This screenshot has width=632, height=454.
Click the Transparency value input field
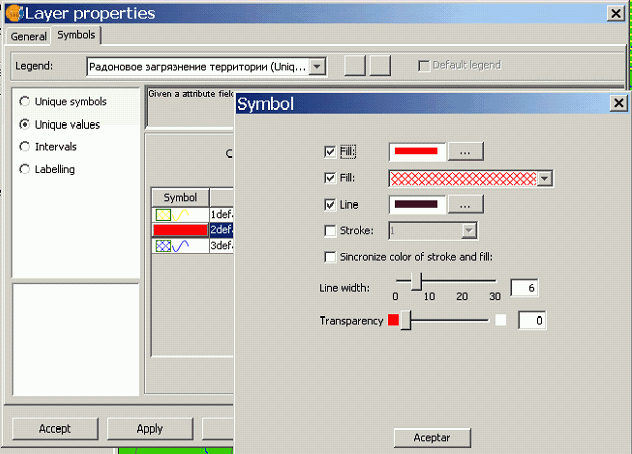532,321
